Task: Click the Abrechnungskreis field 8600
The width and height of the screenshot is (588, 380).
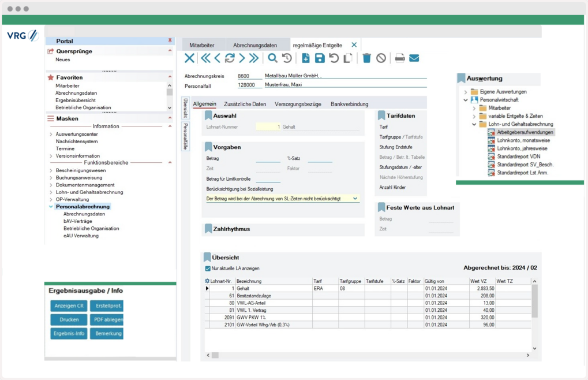Action: point(249,76)
